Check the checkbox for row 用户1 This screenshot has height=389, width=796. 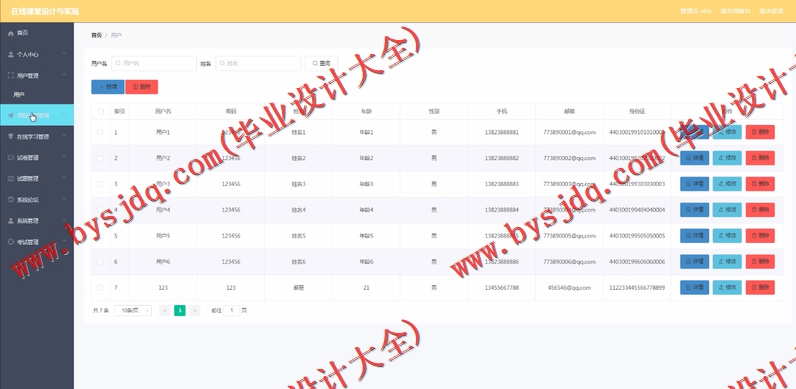[100, 132]
